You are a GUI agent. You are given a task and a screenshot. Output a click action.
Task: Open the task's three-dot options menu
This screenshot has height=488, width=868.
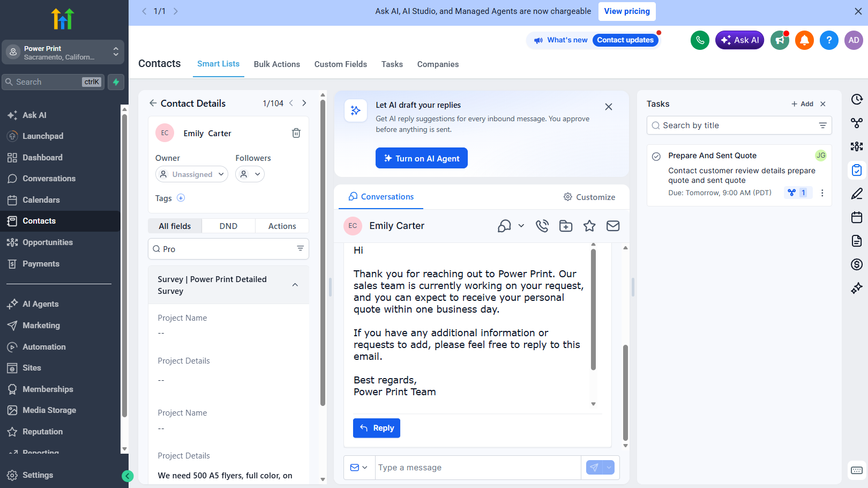point(822,193)
